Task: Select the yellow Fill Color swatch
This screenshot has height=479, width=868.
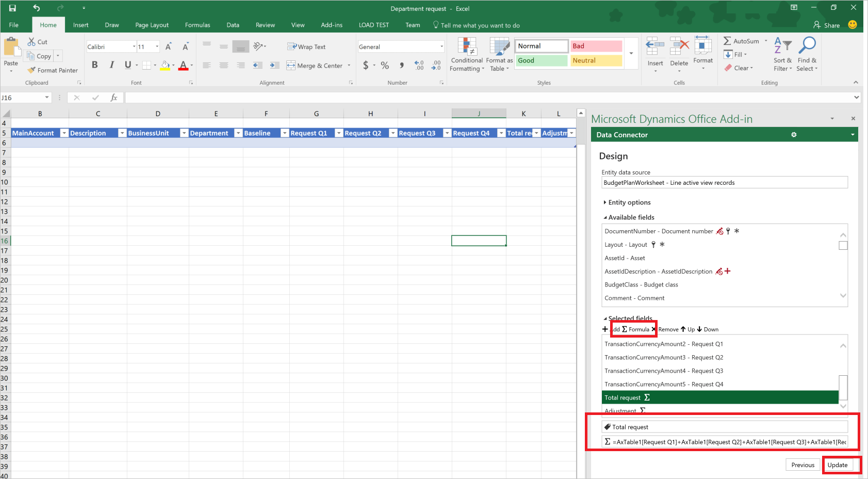Action: [x=165, y=66]
